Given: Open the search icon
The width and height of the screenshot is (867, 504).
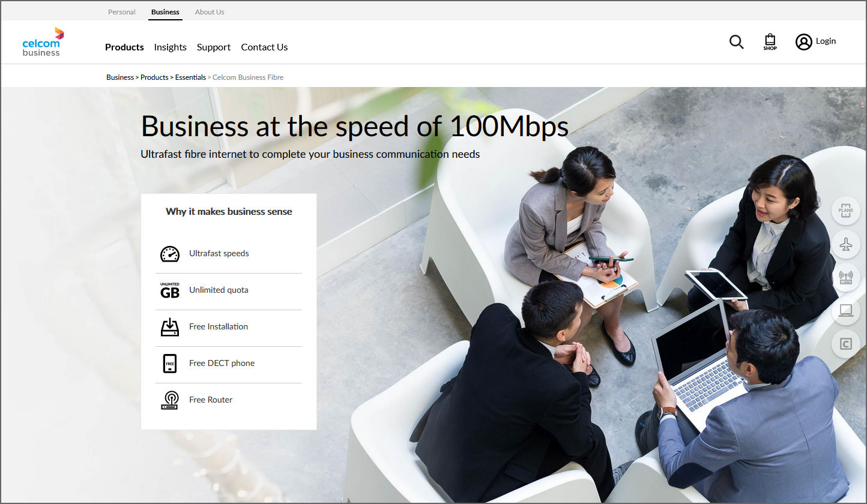Looking at the screenshot, I should coord(736,42).
